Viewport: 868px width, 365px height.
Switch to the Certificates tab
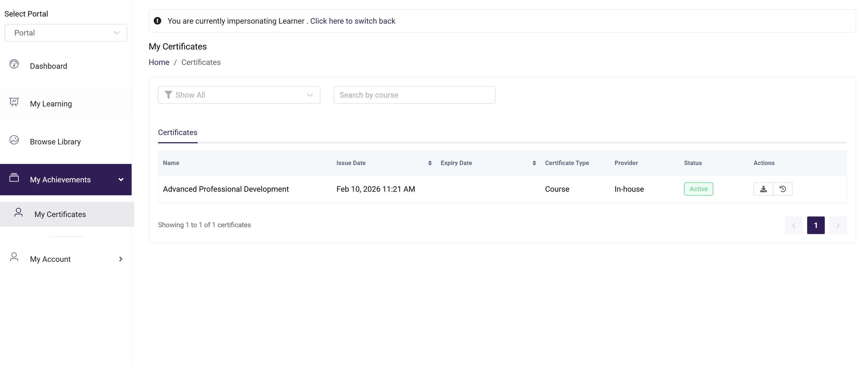click(x=178, y=132)
